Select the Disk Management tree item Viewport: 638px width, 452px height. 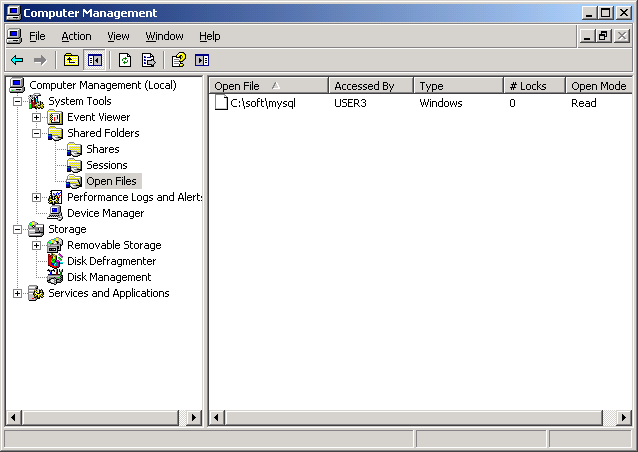109,277
